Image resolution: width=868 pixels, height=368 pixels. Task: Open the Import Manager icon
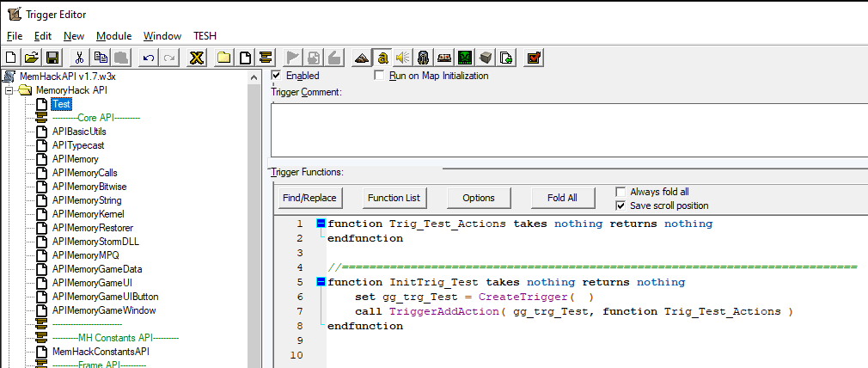coord(506,58)
